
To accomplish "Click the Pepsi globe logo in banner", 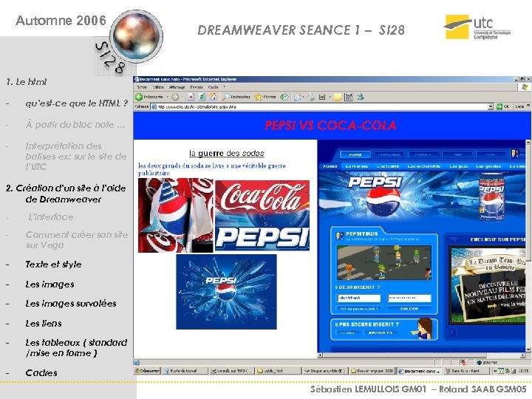I will pyautogui.click(x=383, y=200).
